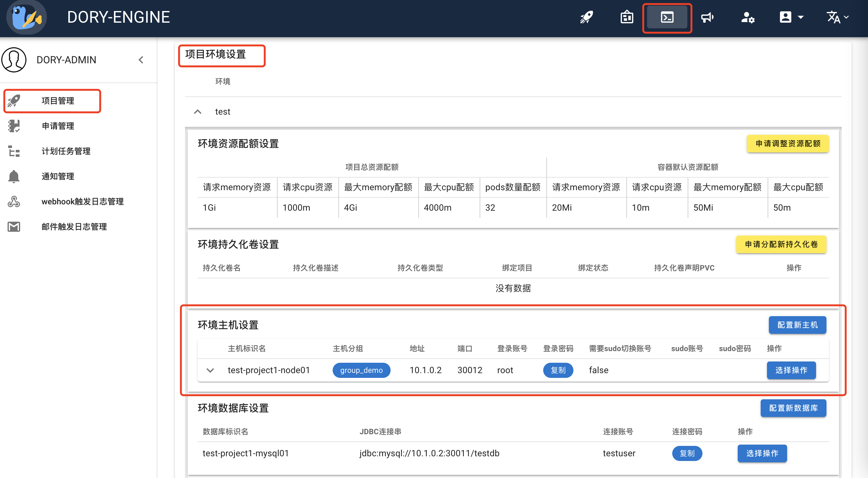Collapse the test environment section
868x478 pixels.
pos(198,111)
